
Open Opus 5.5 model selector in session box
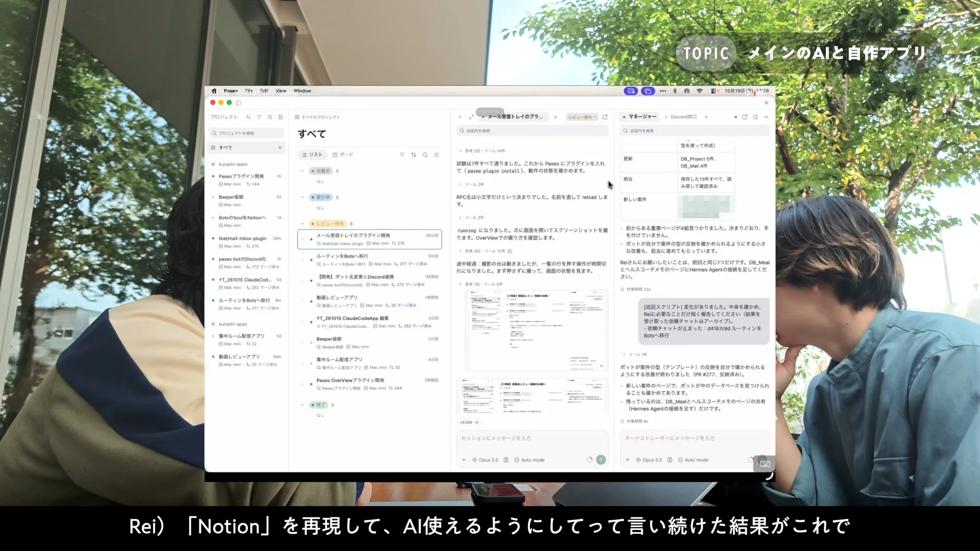click(485, 460)
